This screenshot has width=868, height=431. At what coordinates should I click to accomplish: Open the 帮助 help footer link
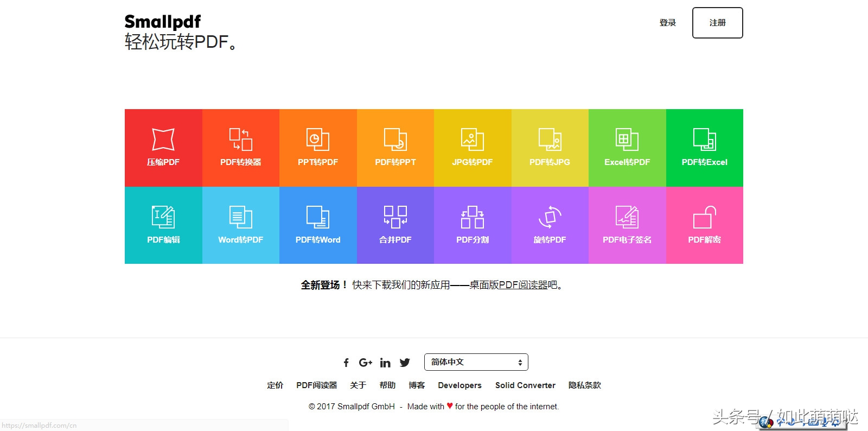(387, 385)
